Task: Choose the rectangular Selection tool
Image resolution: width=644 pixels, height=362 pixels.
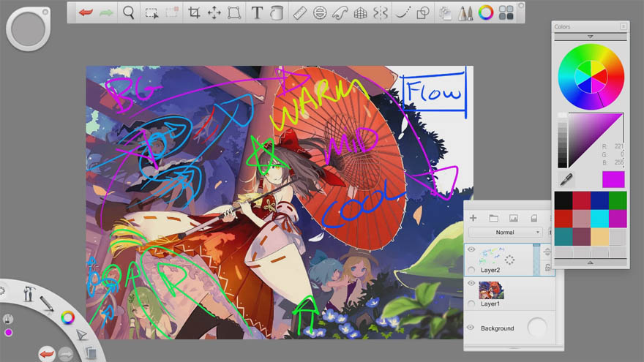Action: point(151,13)
